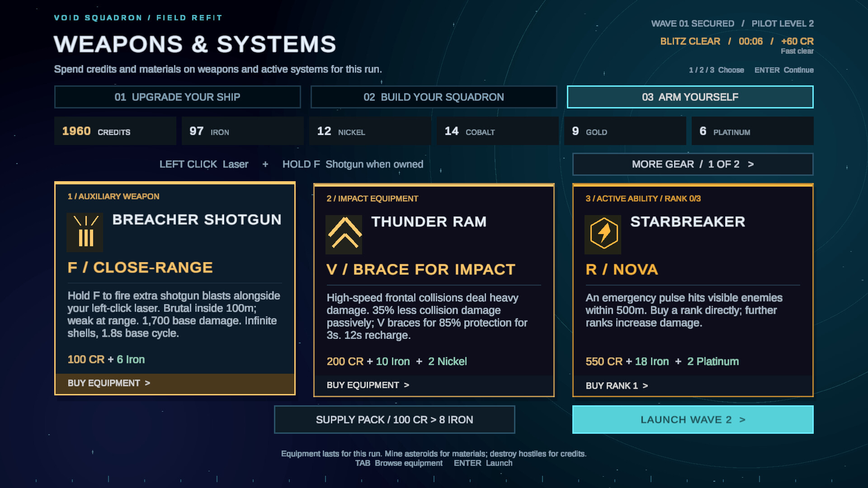Launch Wave 2
Viewport: 868px width, 488px height.
click(693, 420)
